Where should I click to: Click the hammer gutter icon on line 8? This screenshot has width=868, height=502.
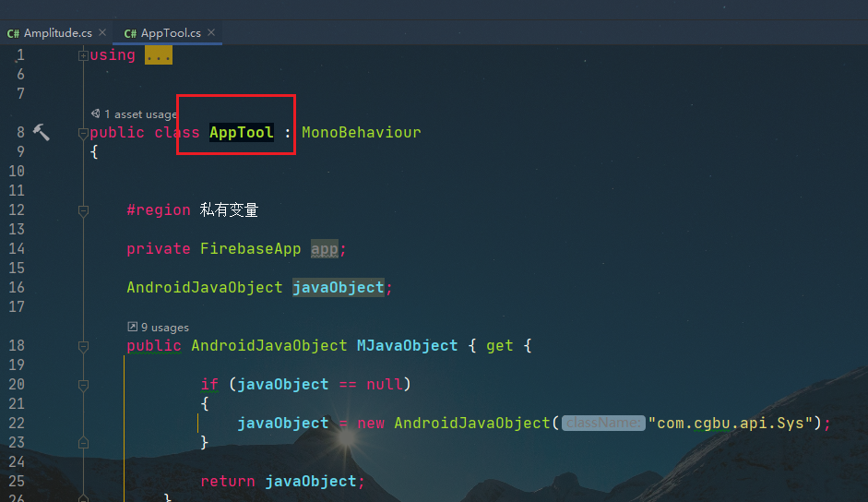pos(41,132)
